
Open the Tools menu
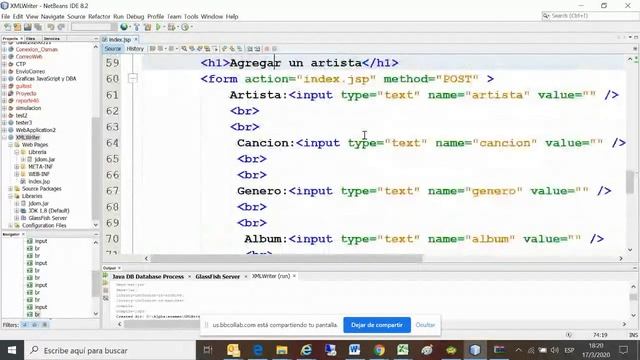pos(191,17)
